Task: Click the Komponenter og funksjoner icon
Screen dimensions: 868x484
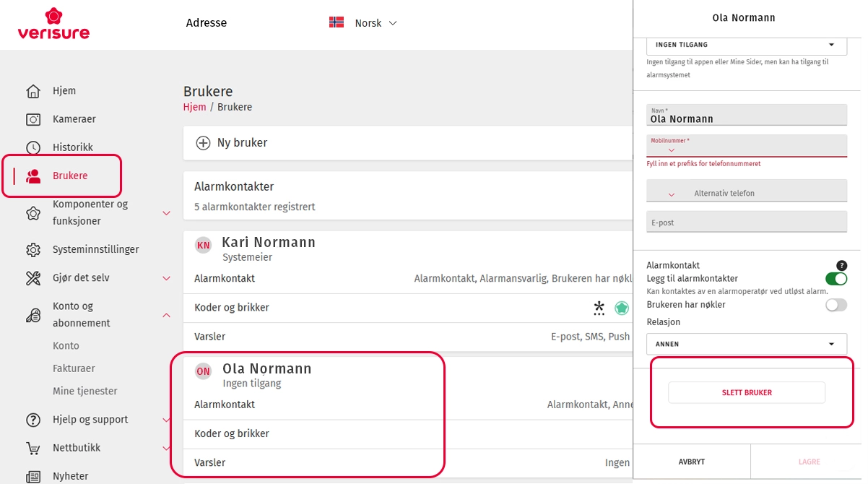Action: point(33,213)
